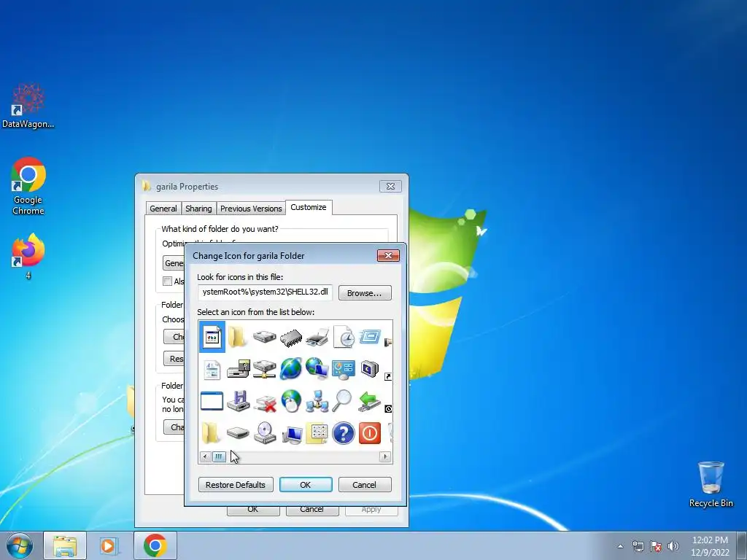
Task: Launch Windows Media Player from taskbar
Action: [x=109, y=545]
